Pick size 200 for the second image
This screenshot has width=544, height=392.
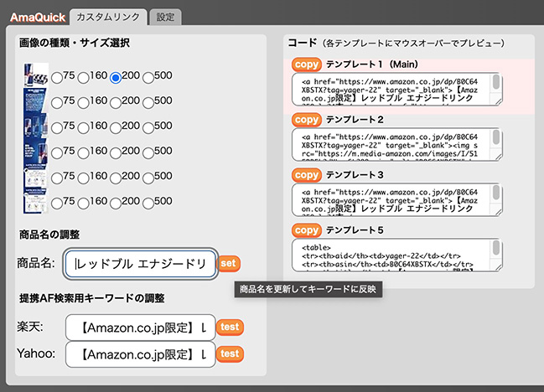[116, 103]
